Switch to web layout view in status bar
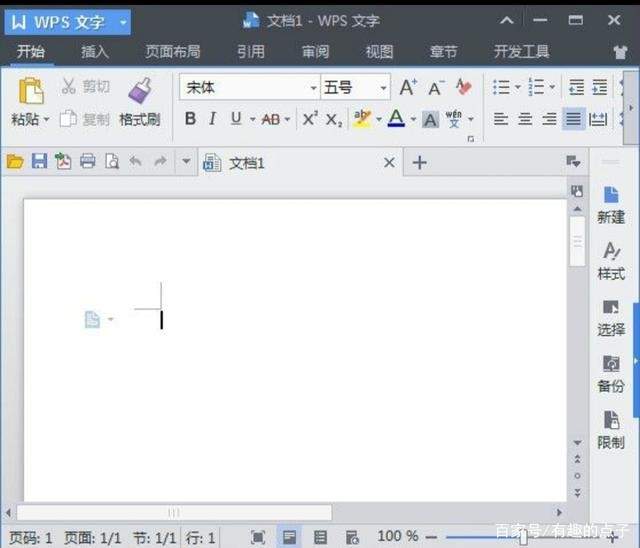640x548 pixels. [x=352, y=537]
